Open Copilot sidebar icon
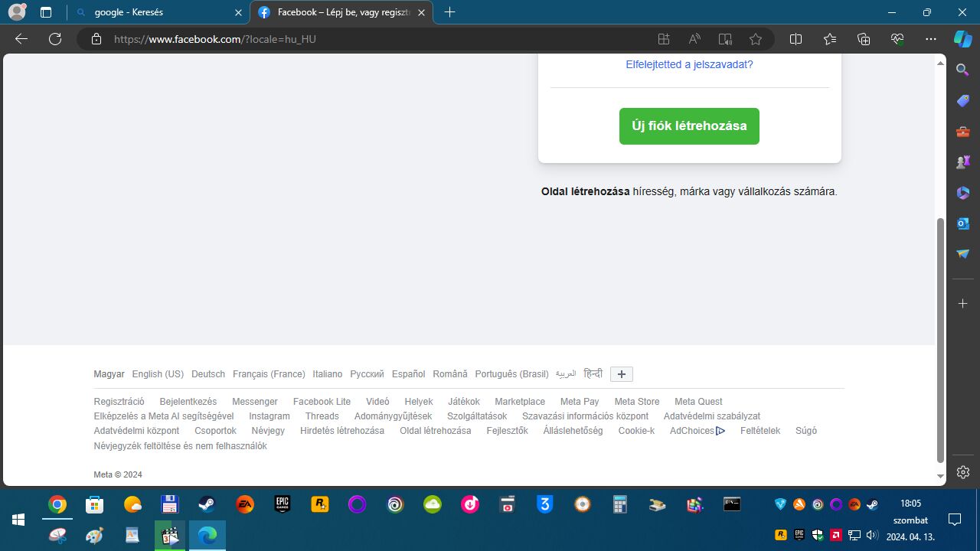 (963, 39)
